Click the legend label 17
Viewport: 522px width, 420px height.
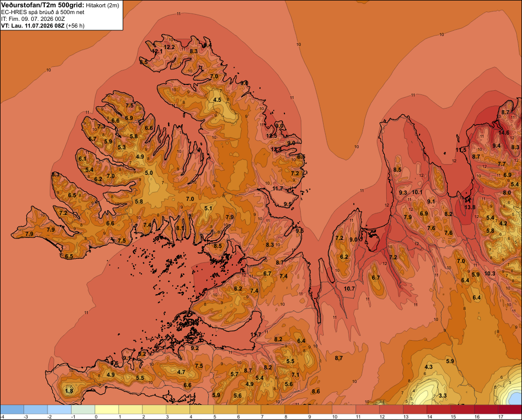coord(501,417)
